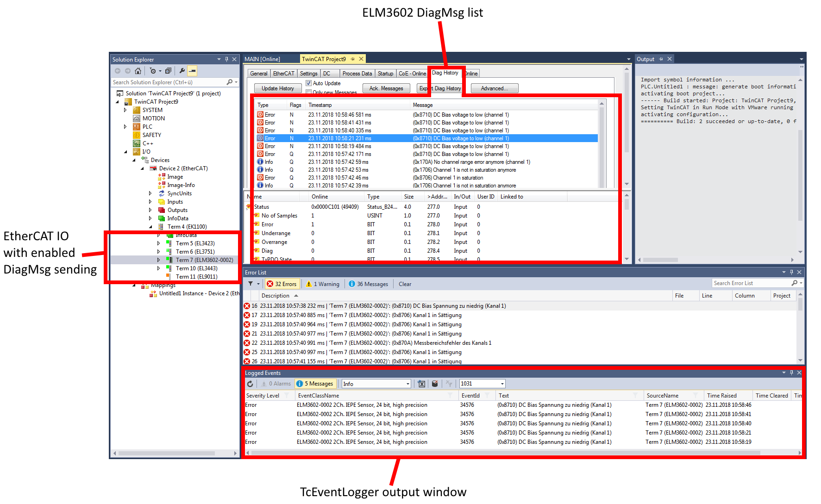Viewport: 821px width, 504px height.
Task: Select Device 2 (EtherCAT) in tree
Action: (183, 168)
